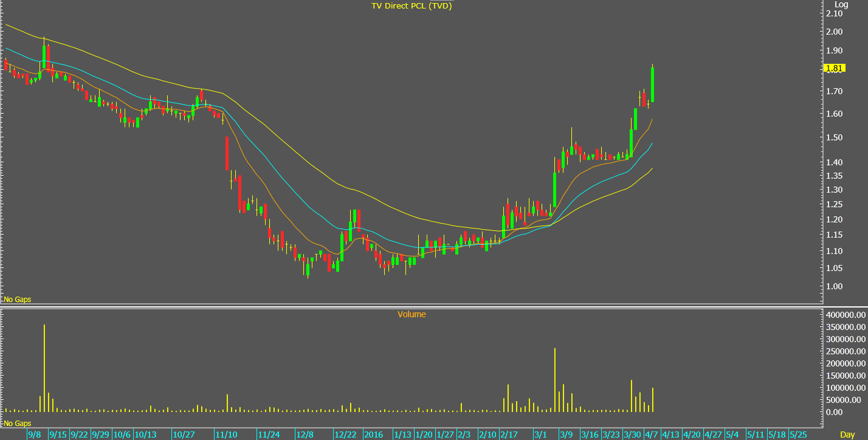Select the 10/13 date on time axis
Image resolution: width=868 pixels, height=440 pixels.
coord(146,435)
